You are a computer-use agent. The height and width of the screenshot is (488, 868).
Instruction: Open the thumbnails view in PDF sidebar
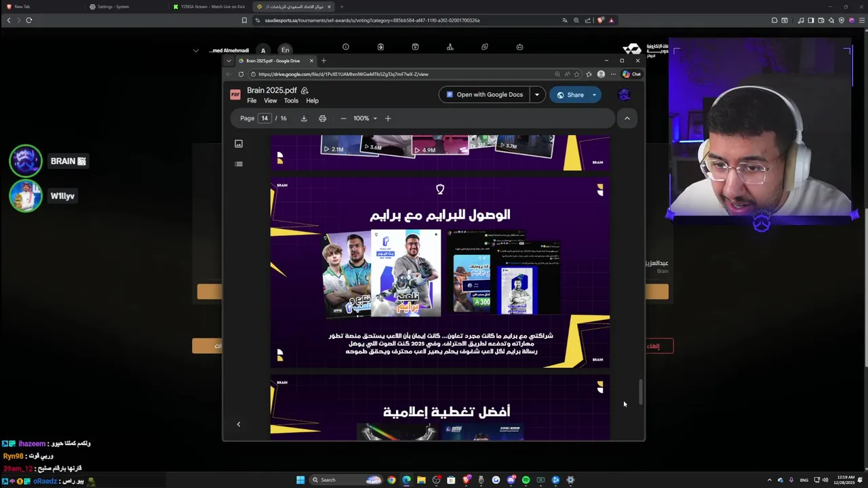pyautogui.click(x=239, y=144)
